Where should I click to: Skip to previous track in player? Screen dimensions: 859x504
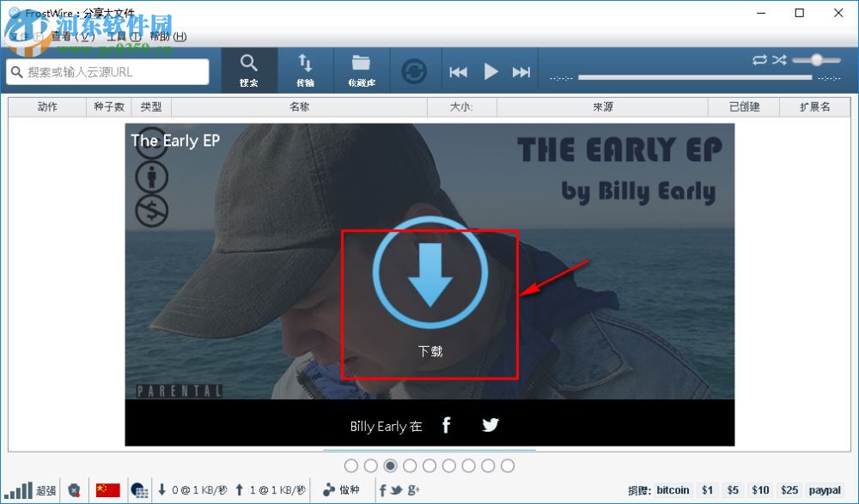pos(458,72)
